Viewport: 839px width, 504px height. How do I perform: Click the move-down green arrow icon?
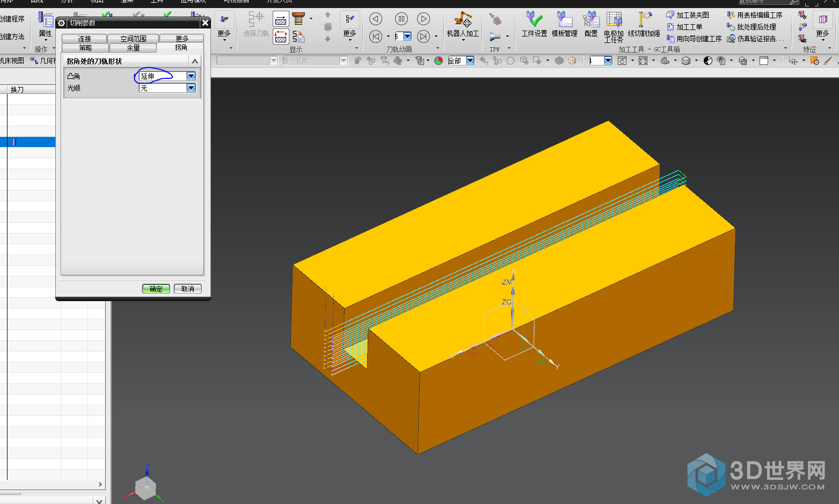point(327,39)
